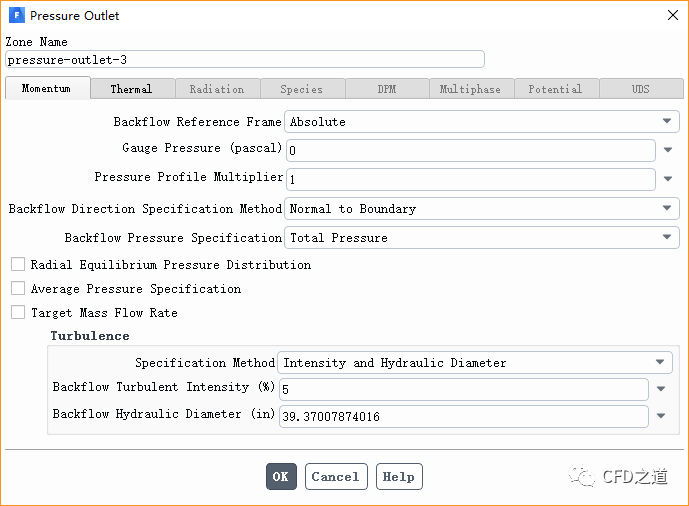Image resolution: width=689 pixels, height=506 pixels.
Task: Expand Backflow Turbulent Intensity options arrow
Action: click(661, 390)
